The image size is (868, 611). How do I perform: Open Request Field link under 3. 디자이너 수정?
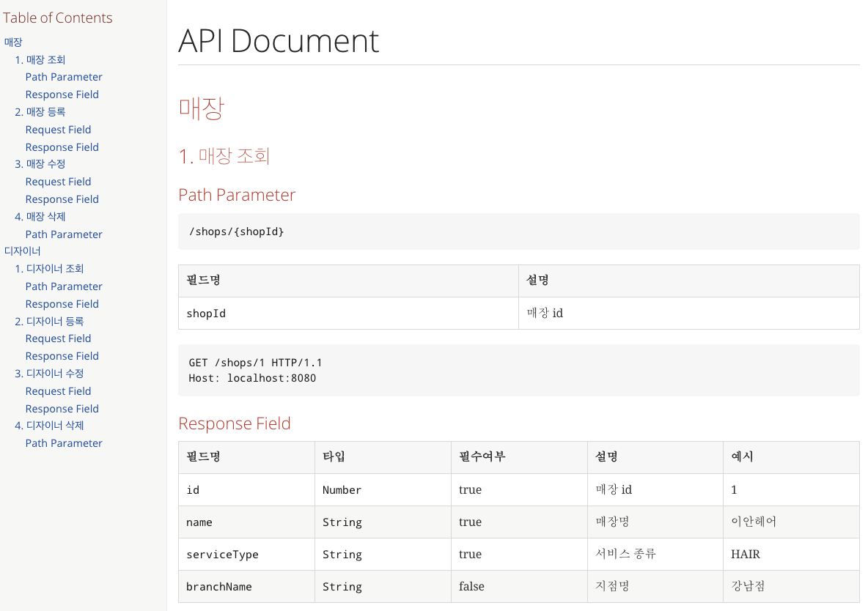(58, 390)
